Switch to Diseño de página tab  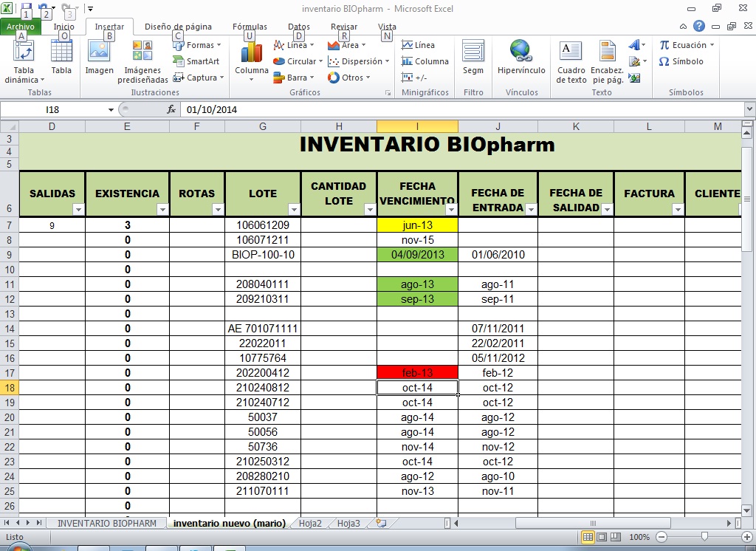[178, 27]
